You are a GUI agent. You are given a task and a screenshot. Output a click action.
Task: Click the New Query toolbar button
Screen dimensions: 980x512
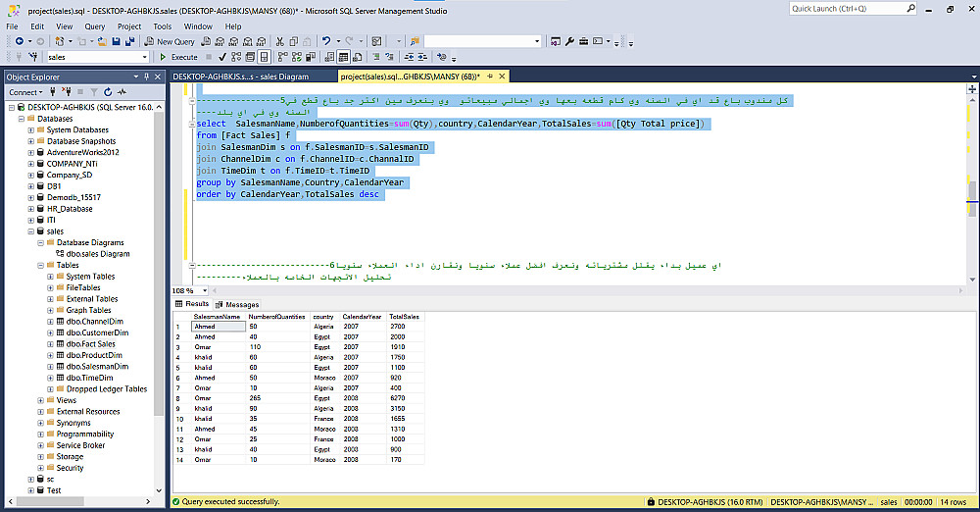coord(170,42)
